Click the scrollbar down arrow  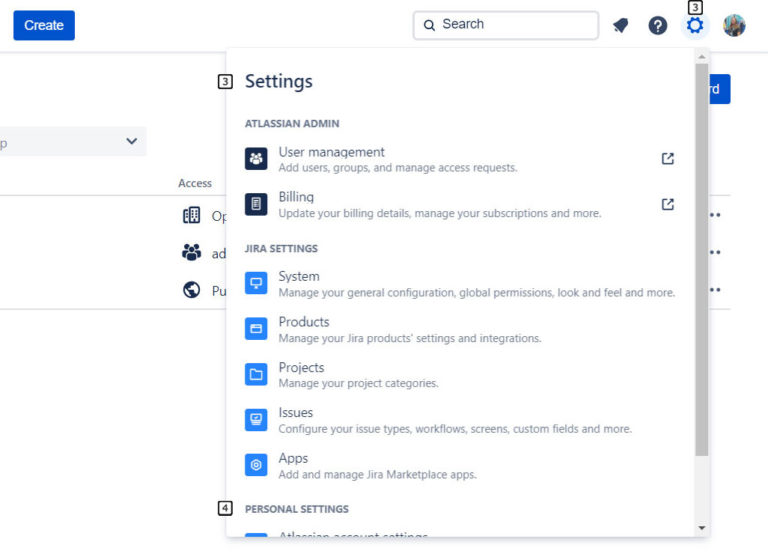(702, 528)
